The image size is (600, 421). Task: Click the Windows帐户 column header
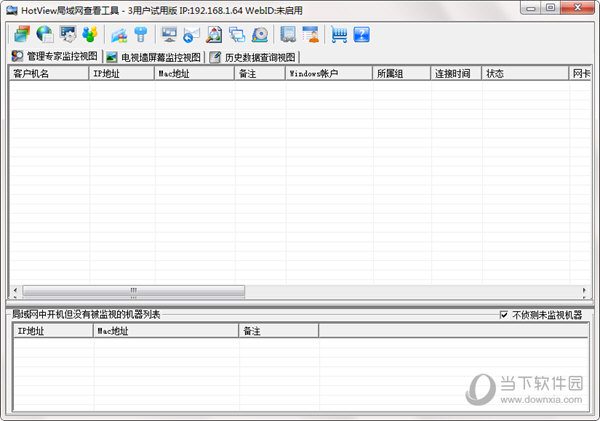tap(329, 73)
